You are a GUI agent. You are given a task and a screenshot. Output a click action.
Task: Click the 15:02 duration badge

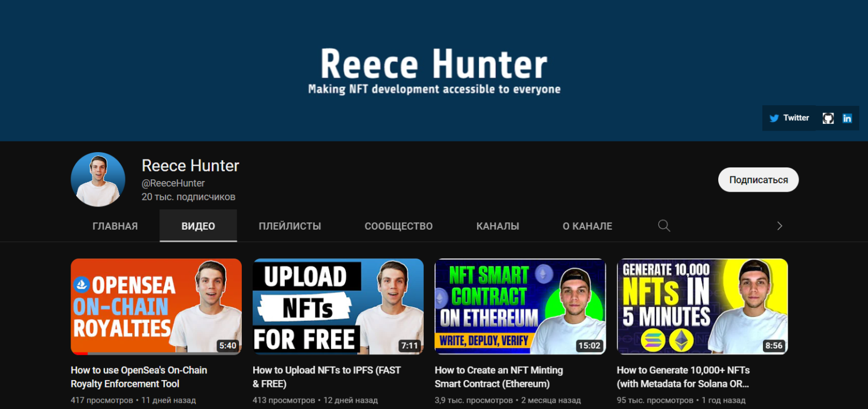click(589, 346)
